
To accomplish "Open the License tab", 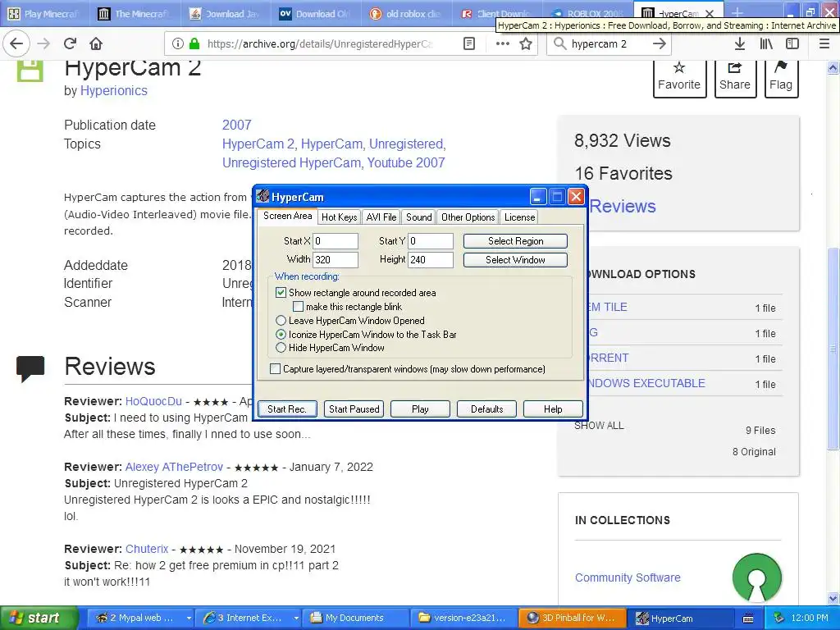I will [519, 217].
